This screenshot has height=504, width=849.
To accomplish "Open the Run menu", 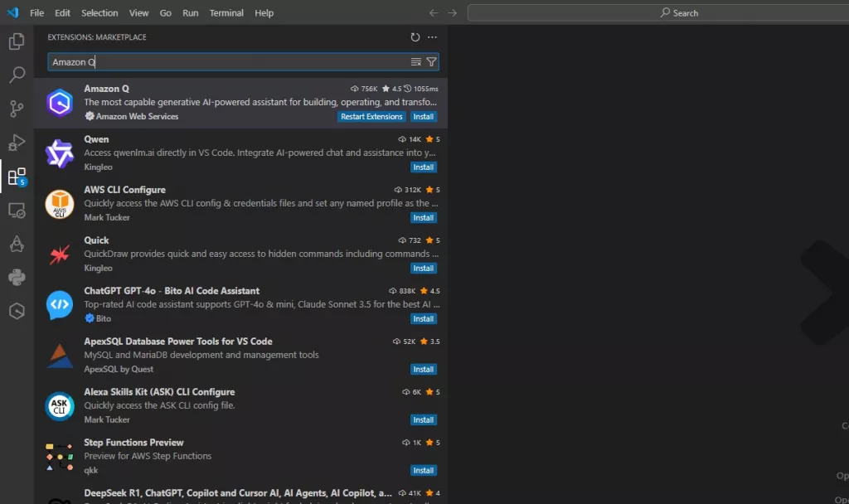I will point(191,13).
